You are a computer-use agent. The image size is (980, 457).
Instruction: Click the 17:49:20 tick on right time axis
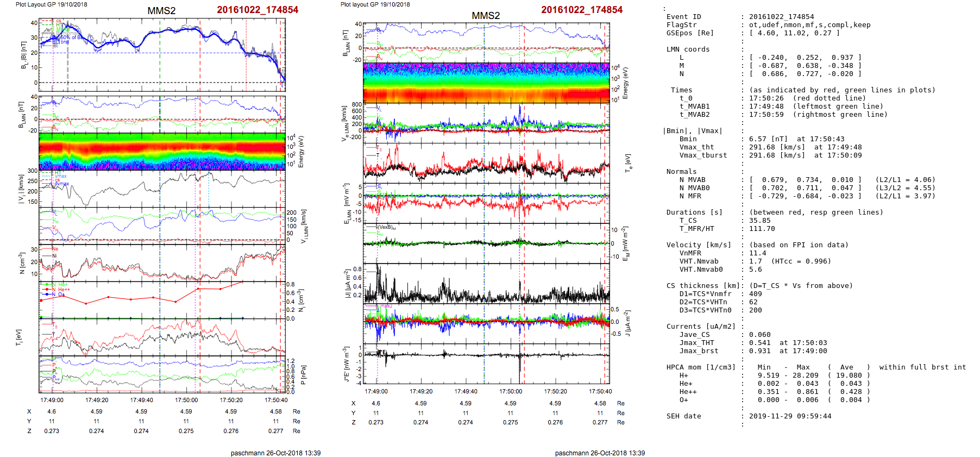coord(421,391)
